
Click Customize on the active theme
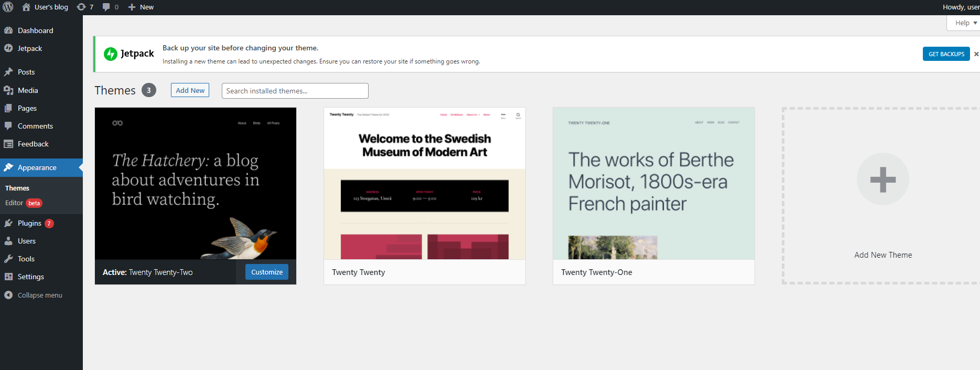click(267, 272)
